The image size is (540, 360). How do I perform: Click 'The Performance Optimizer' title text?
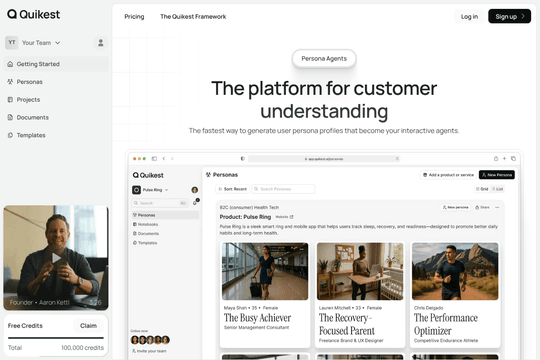pyautogui.click(x=446, y=324)
